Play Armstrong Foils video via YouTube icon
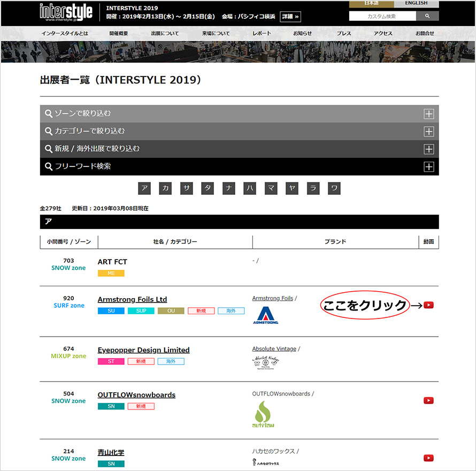The height and width of the screenshot is (471, 476). point(428,305)
